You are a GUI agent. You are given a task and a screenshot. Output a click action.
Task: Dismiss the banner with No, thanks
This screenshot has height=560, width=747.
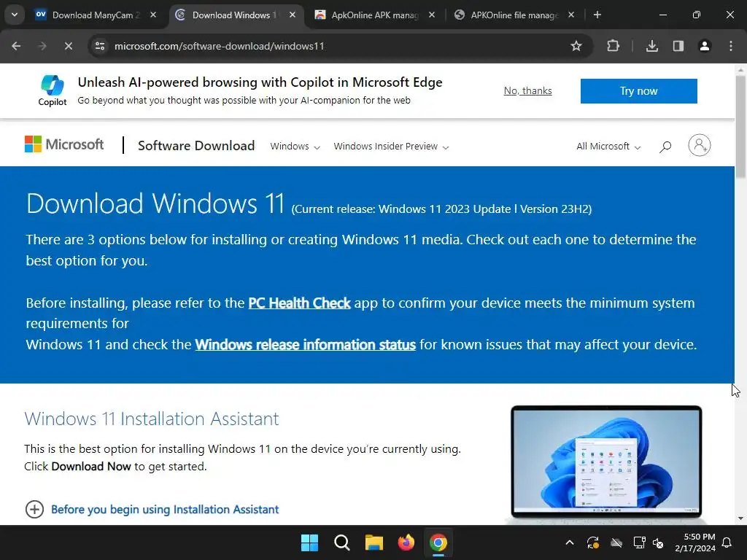[528, 91]
